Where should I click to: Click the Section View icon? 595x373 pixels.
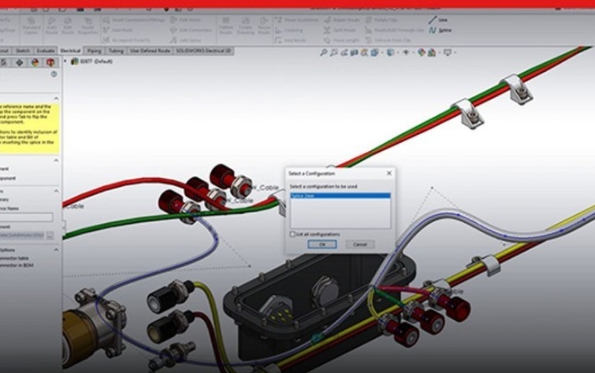click(x=354, y=52)
